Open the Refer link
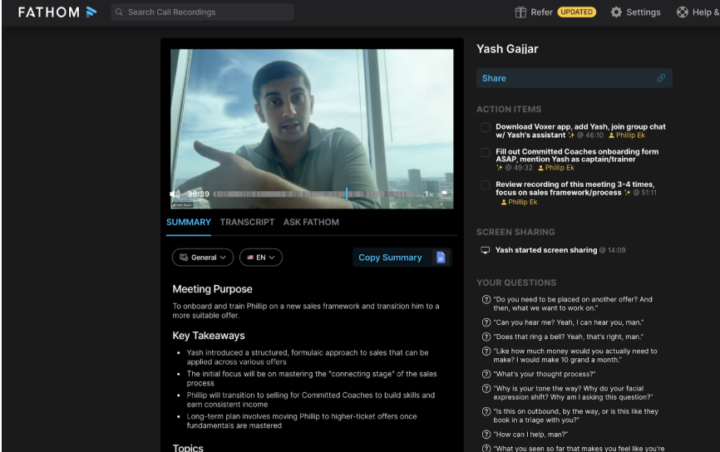This screenshot has height=452, width=720. click(x=541, y=12)
